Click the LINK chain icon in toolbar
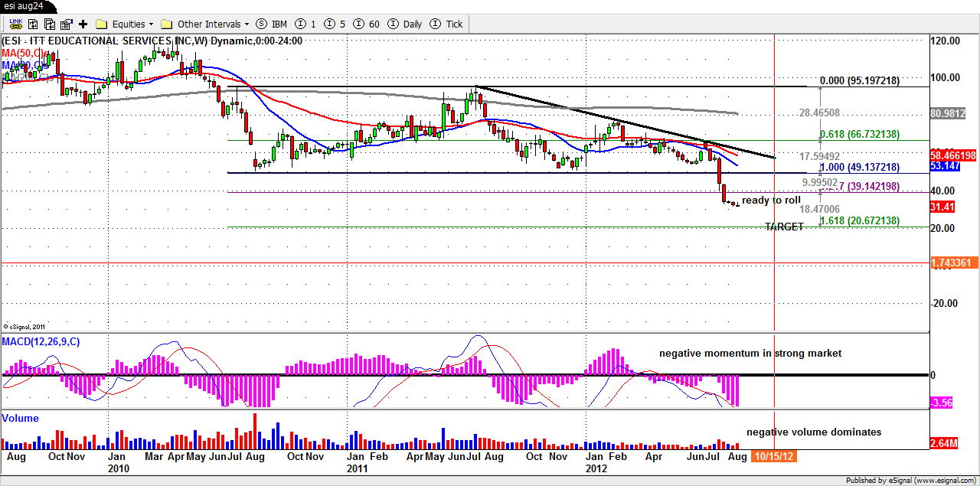Viewport: 980px width, 486px height. (15, 24)
